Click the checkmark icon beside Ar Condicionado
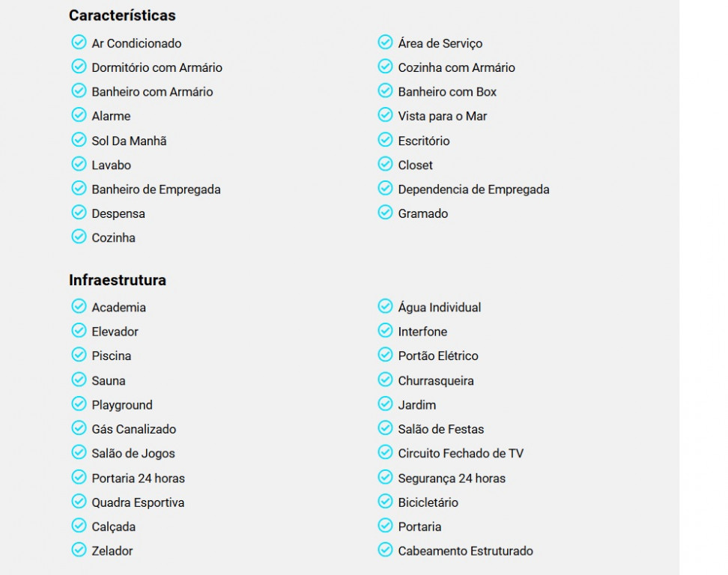This screenshot has width=728, height=575. point(79,42)
